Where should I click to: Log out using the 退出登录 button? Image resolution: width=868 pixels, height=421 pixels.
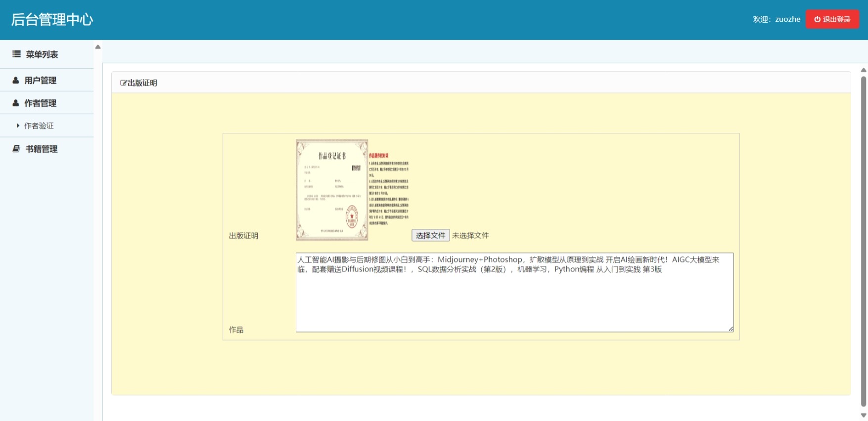click(832, 19)
